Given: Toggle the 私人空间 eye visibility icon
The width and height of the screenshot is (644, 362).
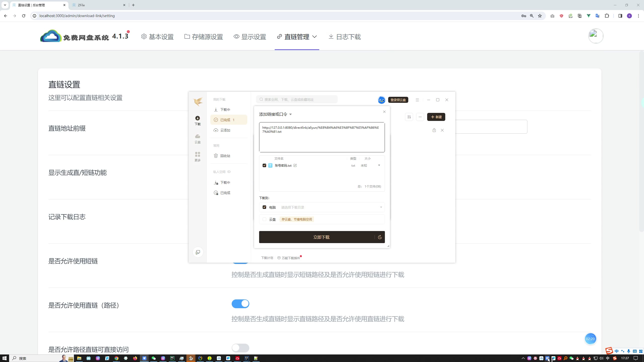Looking at the screenshot, I should coord(229,172).
